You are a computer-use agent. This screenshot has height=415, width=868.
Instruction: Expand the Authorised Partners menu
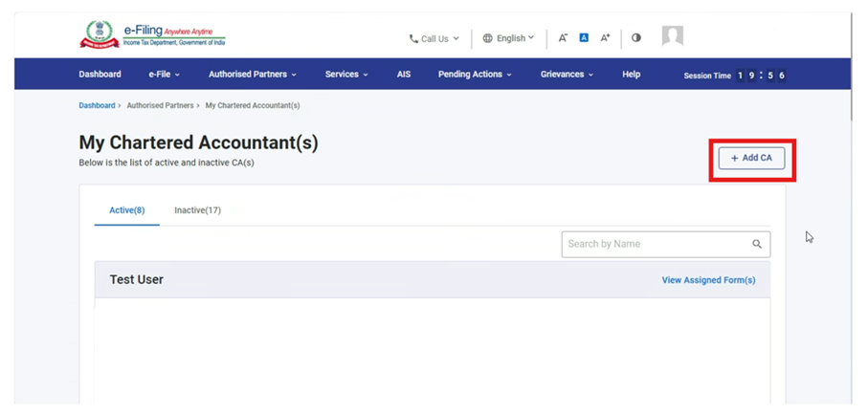pyautogui.click(x=252, y=75)
